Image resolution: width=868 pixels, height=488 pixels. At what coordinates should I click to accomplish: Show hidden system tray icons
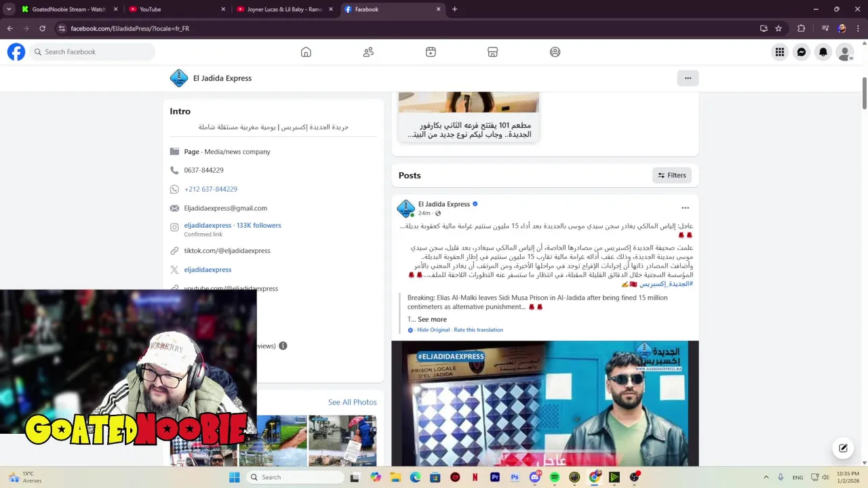tap(766, 477)
